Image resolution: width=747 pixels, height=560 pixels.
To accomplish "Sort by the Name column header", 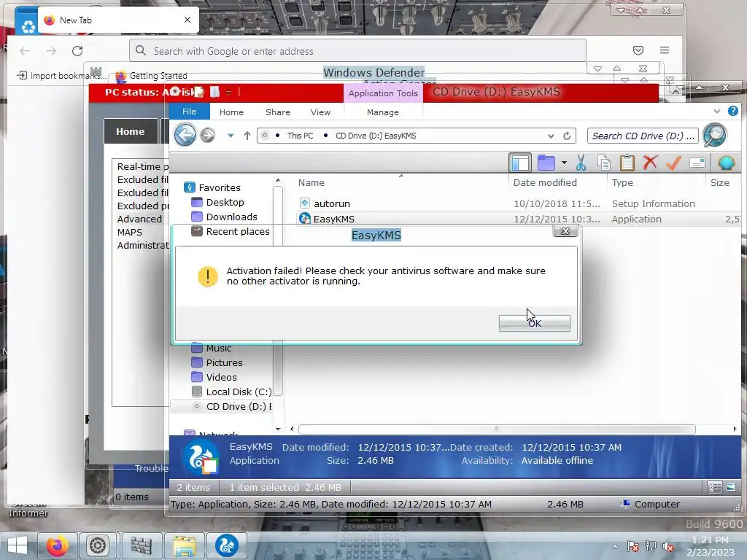I will coord(311,182).
